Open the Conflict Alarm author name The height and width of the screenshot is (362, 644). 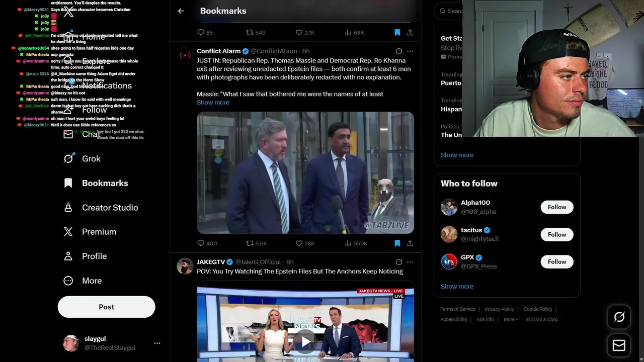tap(218, 51)
